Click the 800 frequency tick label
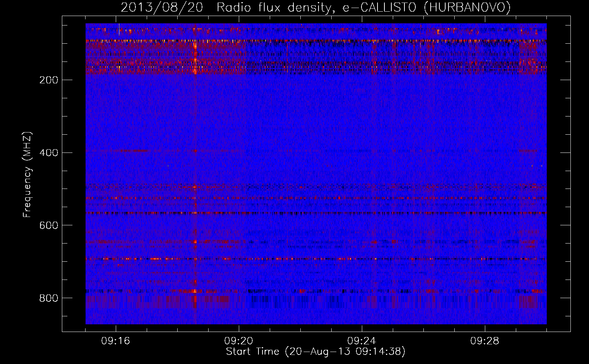 click(49, 298)
